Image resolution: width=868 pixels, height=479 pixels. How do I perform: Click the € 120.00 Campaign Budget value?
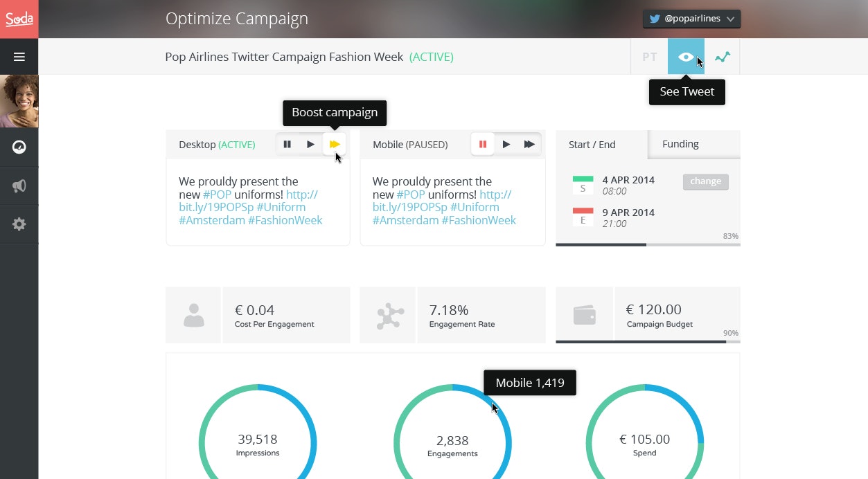tap(654, 309)
